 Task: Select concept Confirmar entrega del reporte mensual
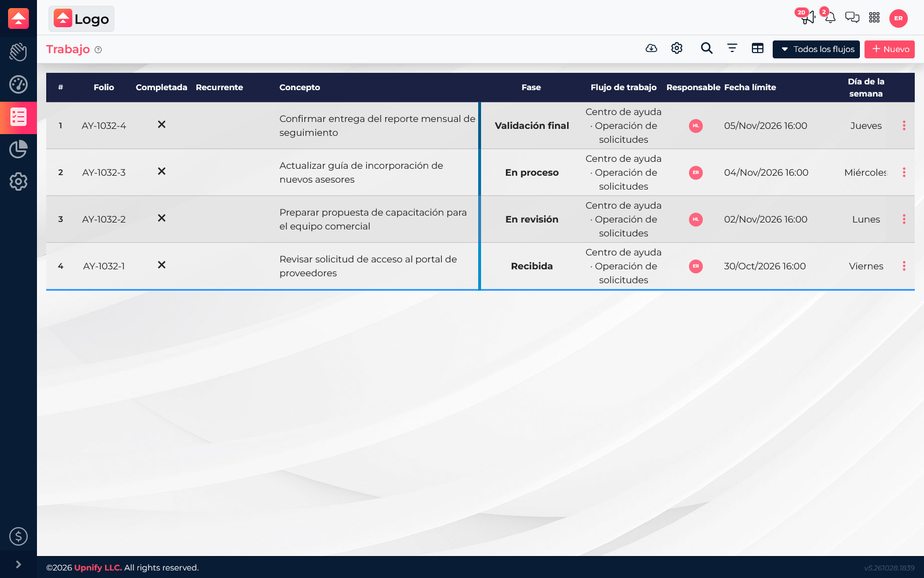click(378, 125)
